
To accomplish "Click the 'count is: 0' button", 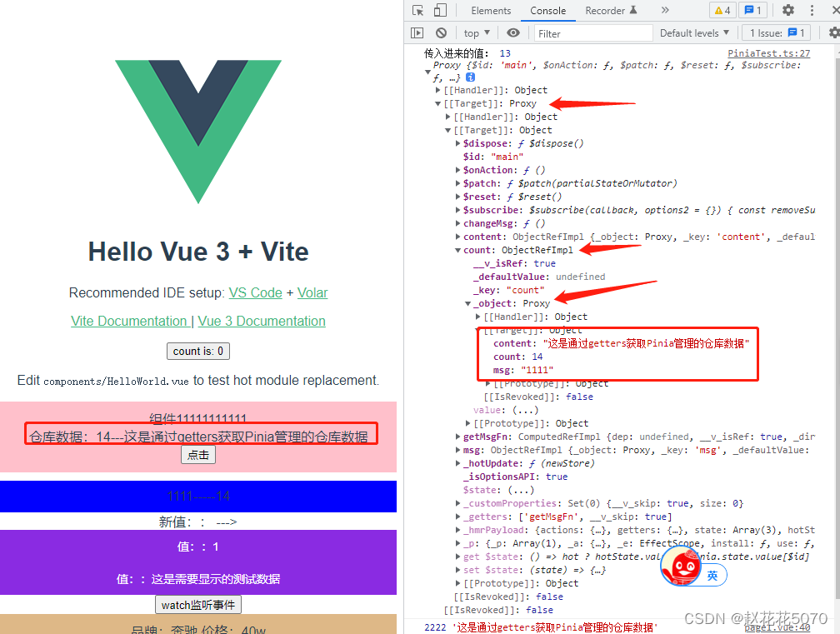I will (x=198, y=352).
